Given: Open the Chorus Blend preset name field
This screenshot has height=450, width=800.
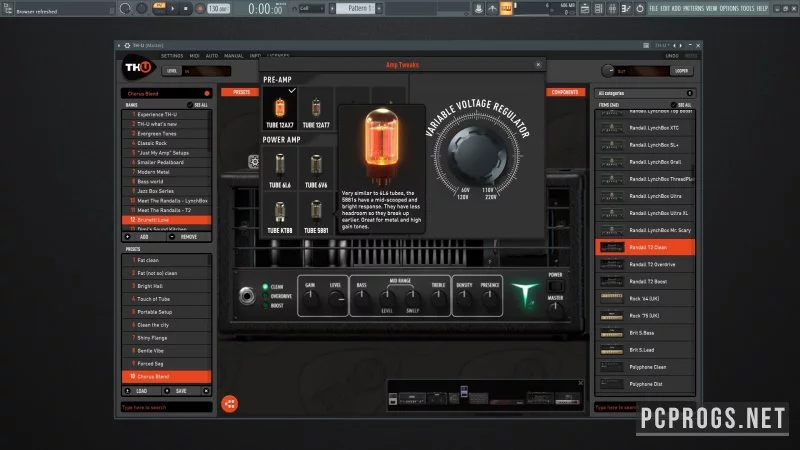Looking at the screenshot, I should click(166, 94).
